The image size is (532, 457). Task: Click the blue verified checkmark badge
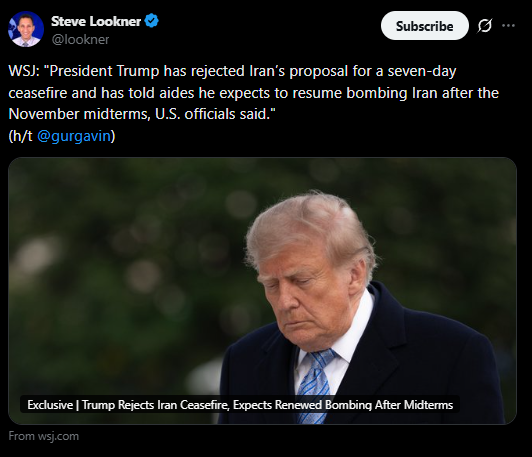coord(151,21)
